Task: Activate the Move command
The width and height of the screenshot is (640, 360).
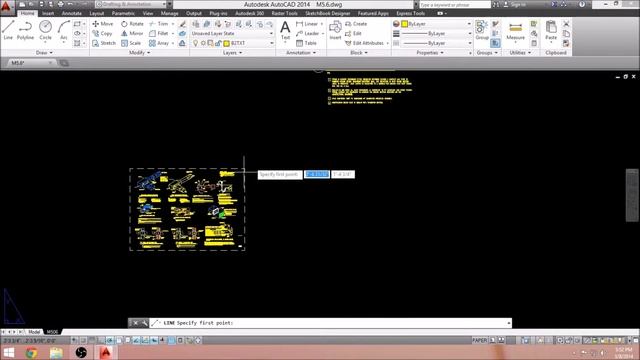Action: (x=103, y=24)
